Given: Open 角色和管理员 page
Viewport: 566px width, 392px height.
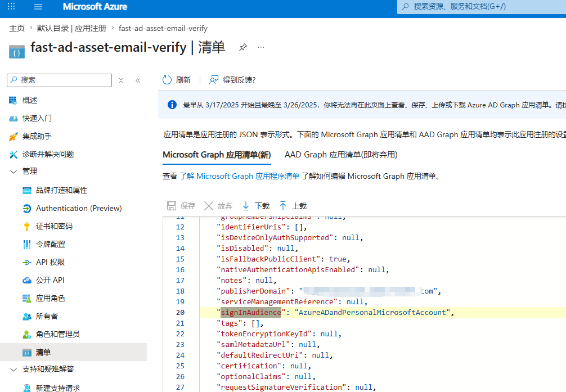Looking at the screenshot, I should click(58, 334).
